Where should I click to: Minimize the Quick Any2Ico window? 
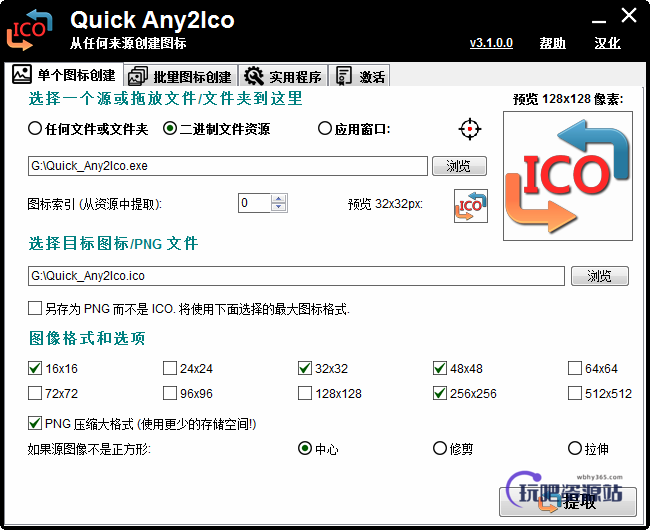point(599,21)
